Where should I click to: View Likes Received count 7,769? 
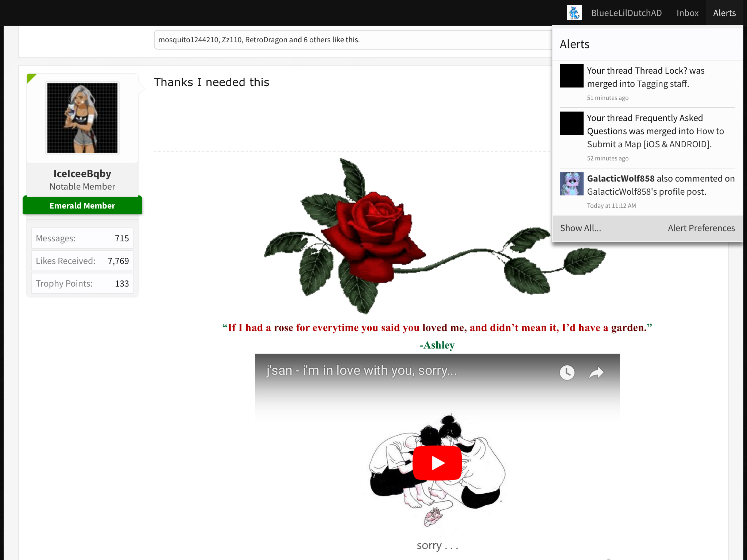pyautogui.click(x=82, y=261)
